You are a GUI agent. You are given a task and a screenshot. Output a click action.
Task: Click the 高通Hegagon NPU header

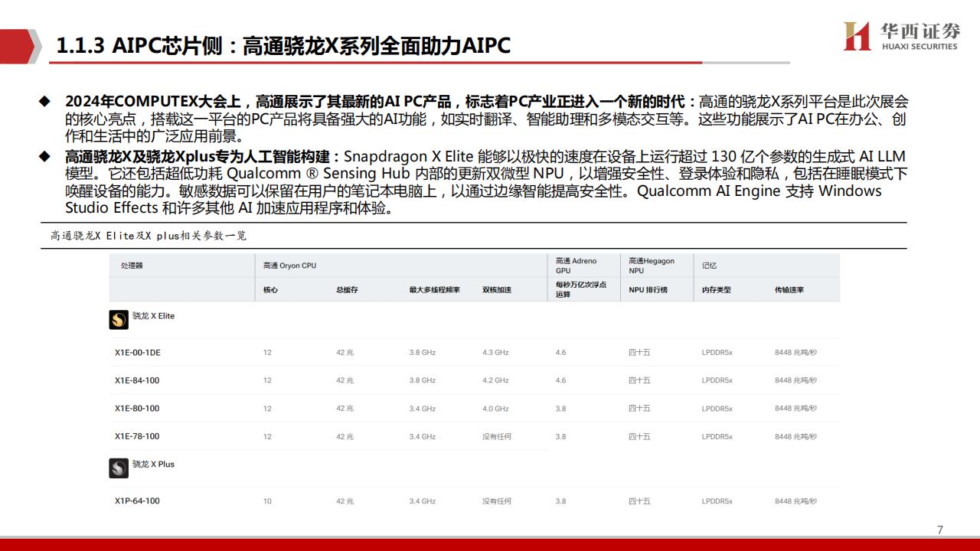[652, 266]
